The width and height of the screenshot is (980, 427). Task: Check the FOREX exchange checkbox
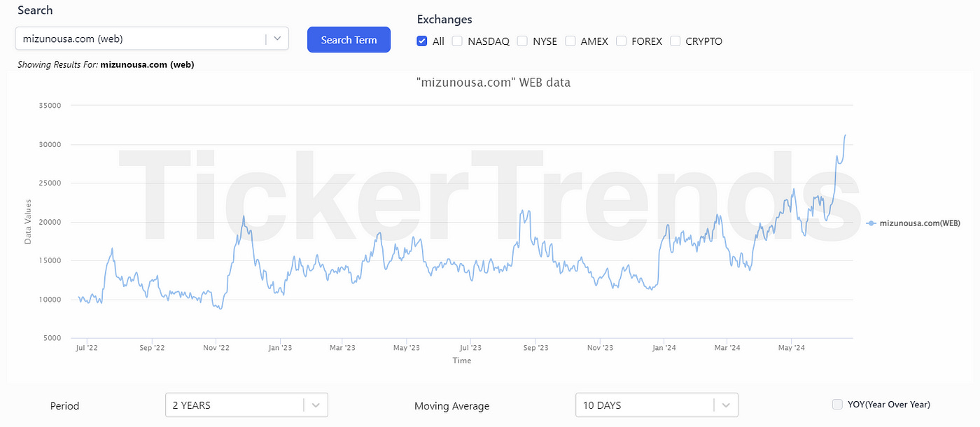pyautogui.click(x=621, y=41)
